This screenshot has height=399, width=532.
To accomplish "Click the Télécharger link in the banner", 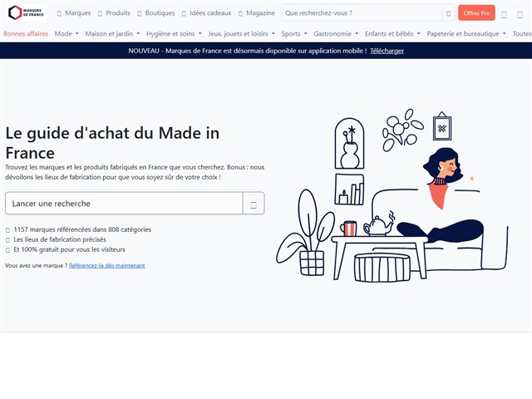I will coord(387,51).
